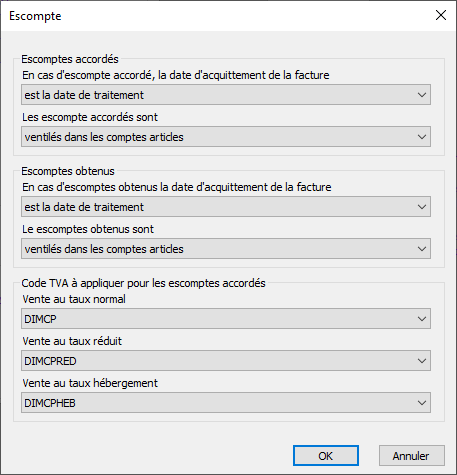Click the Escompte title bar text

click(x=35, y=16)
